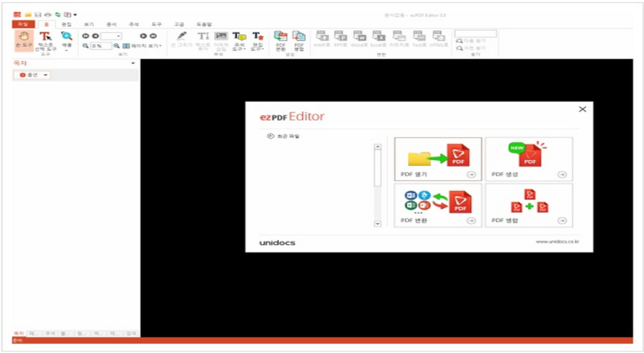This screenshot has height=353, width=644.
Task: Click the search text field in ribbon
Action: click(x=475, y=34)
